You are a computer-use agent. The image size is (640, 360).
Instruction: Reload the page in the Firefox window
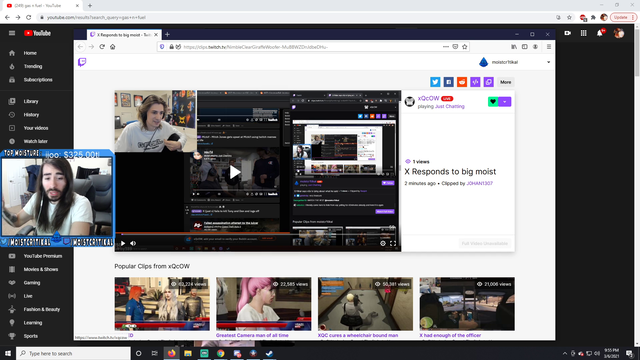102,47
